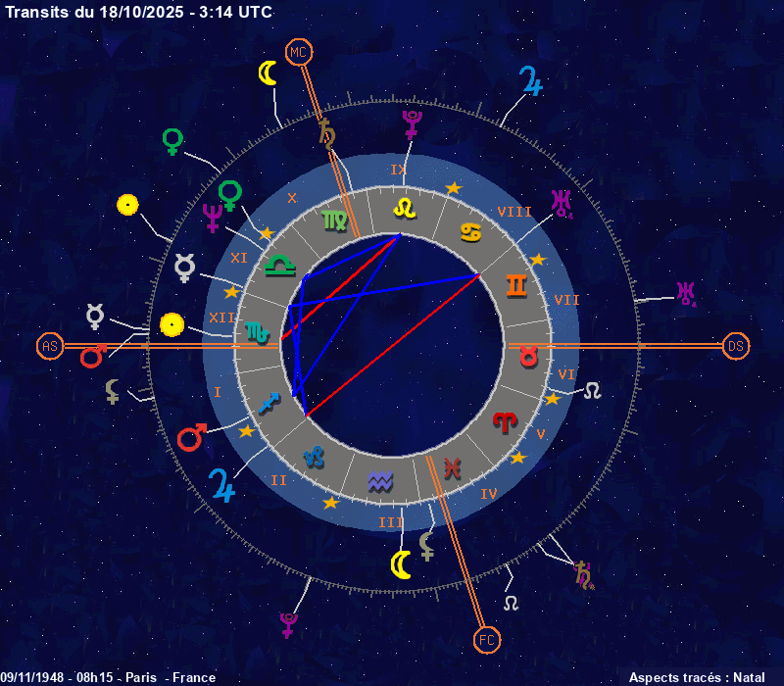This screenshot has width=784, height=686.
Task: Select the FC marker circle
Action: 485,640
